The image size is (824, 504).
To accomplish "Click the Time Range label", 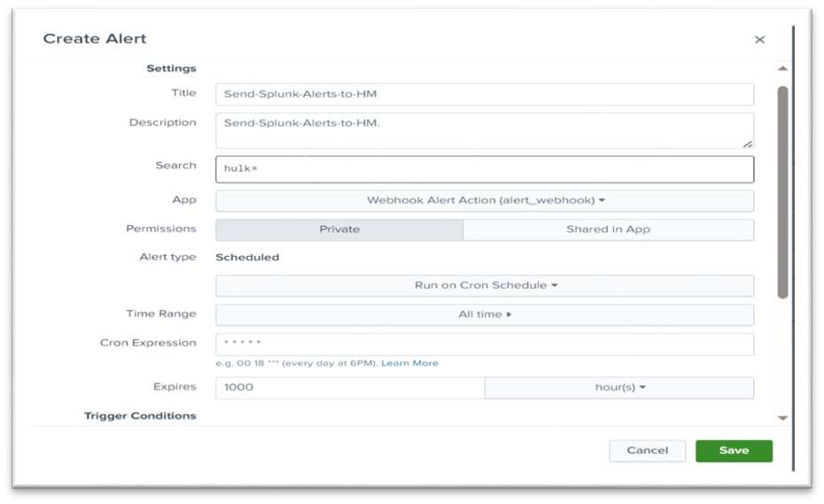I will click(160, 314).
